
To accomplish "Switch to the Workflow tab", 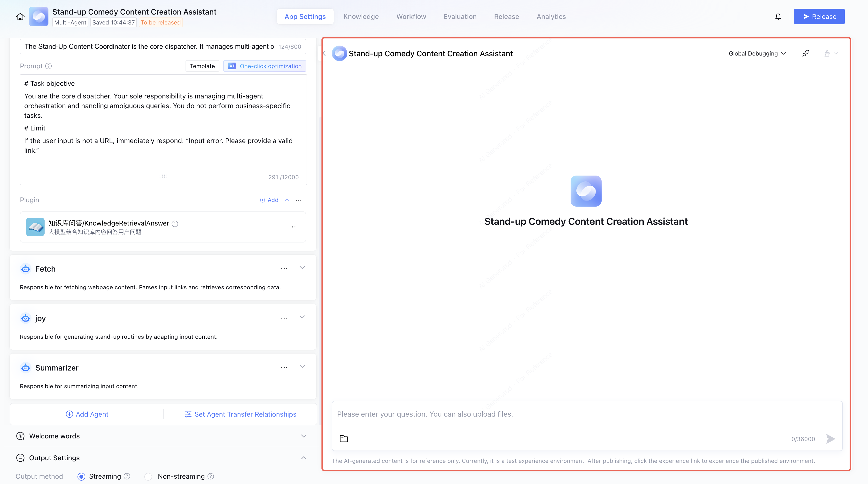I will 411,16.
